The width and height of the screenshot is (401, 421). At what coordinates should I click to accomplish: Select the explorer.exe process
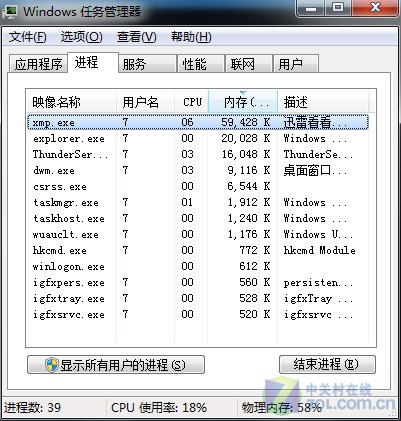[x=198, y=138]
